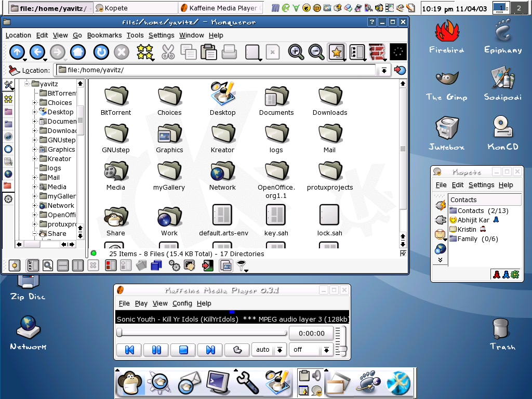Image resolution: width=532 pixels, height=399 pixels.
Task: Expand Kopete toolbar double chevron
Action: click(441, 260)
